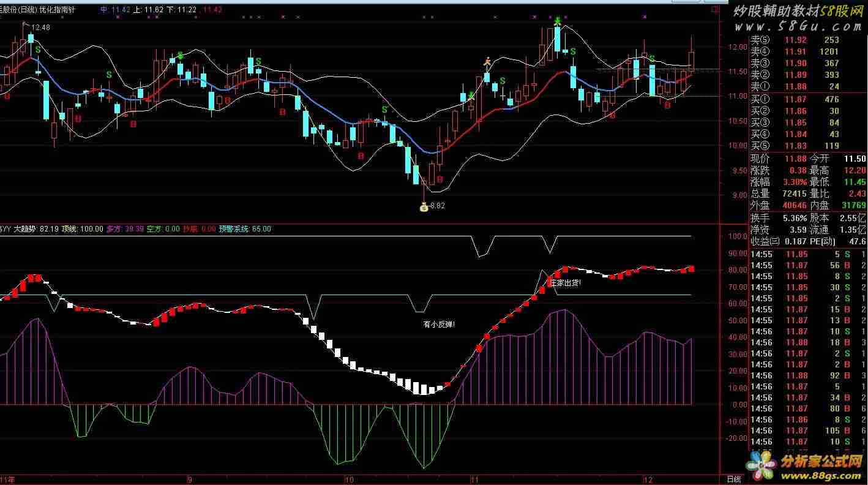The height and width of the screenshot is (485, 868).
Task: Click the 外盘 40646 value
Action: pos(794,205)
